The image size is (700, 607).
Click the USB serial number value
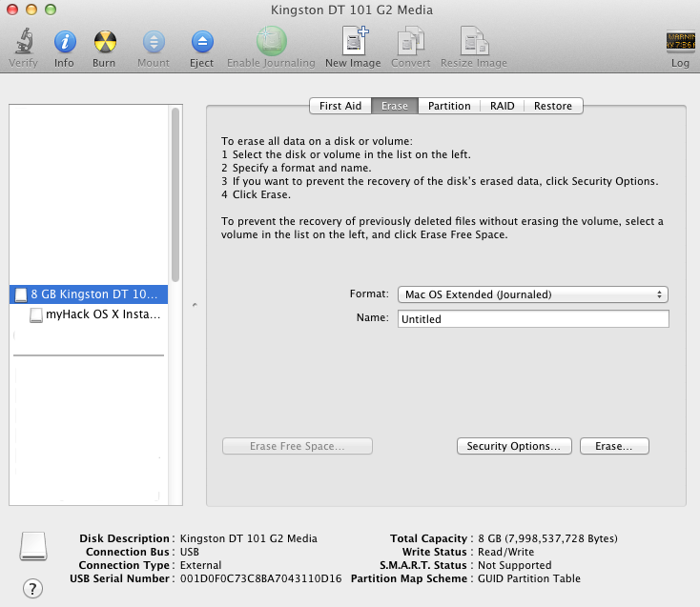(260, 578)
